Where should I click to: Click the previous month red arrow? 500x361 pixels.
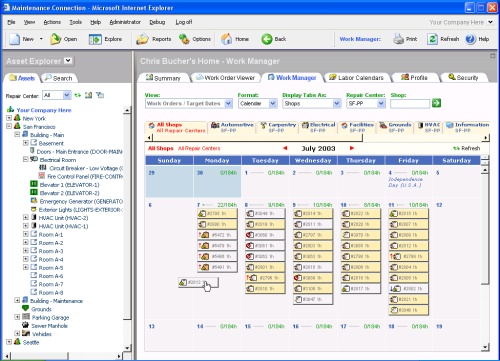click(x=285, y=148)
